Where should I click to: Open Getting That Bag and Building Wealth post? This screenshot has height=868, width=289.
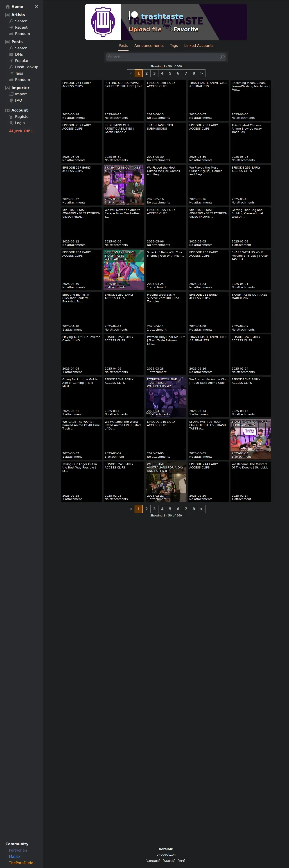pyautogui.click(x=251, y=227)
